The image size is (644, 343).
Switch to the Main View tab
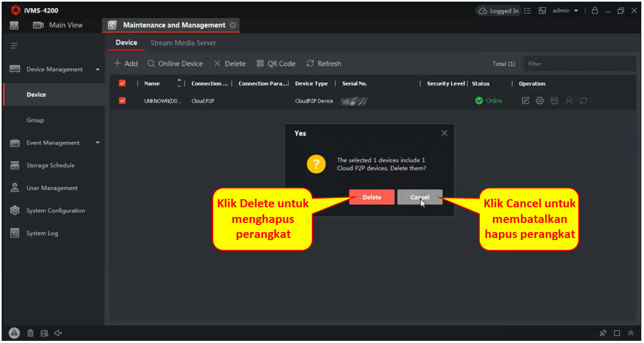point(58,25)
